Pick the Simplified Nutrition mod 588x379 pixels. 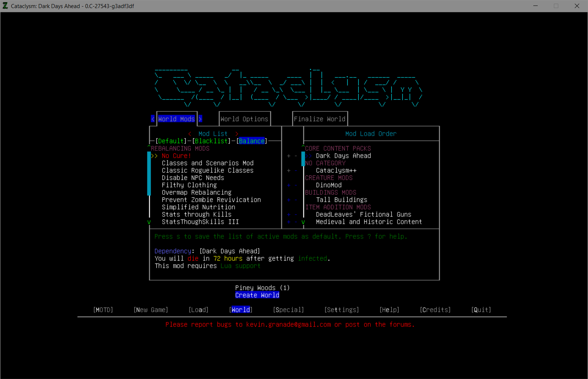click(x=199, y=207)
